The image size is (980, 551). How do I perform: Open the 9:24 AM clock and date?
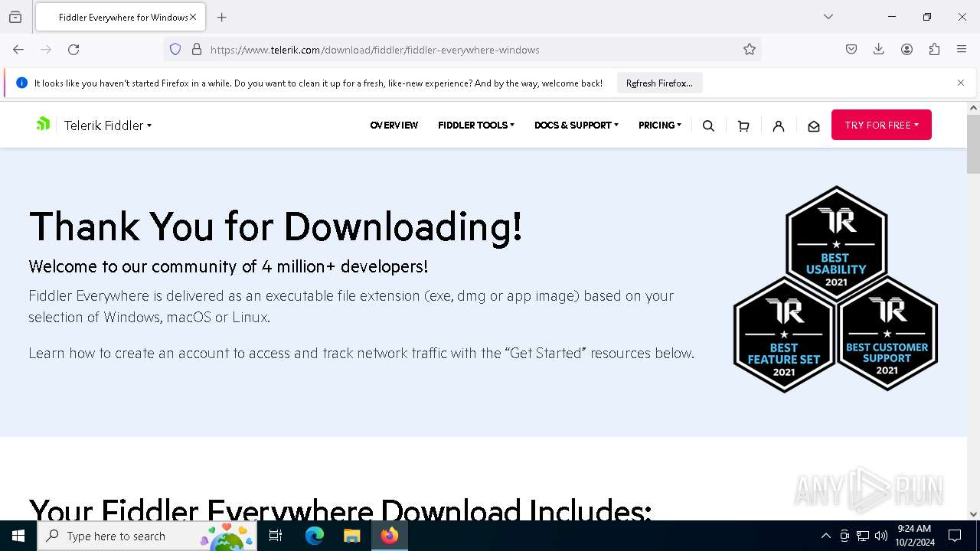[914, 536]
